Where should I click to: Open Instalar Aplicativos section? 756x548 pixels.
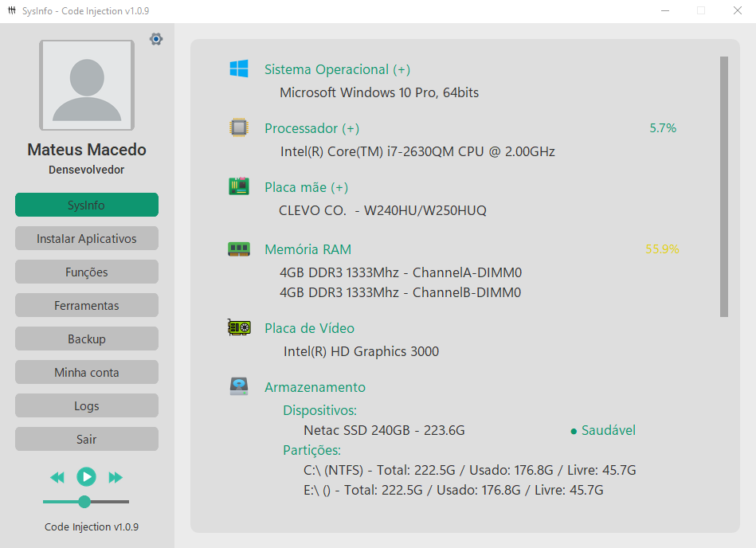[x=87, y=238]
